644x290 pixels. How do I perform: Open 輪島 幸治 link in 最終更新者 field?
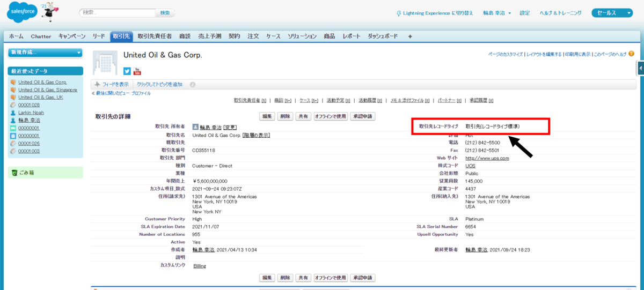[x=476, y=250]
